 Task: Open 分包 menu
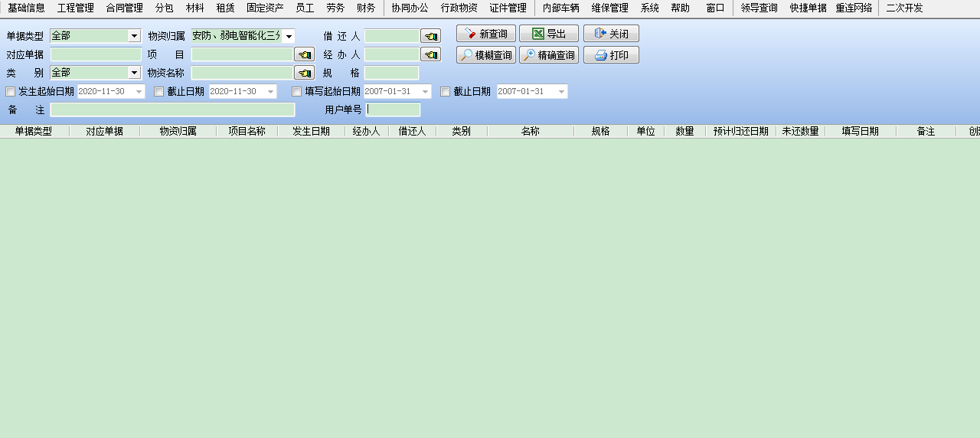165,8
